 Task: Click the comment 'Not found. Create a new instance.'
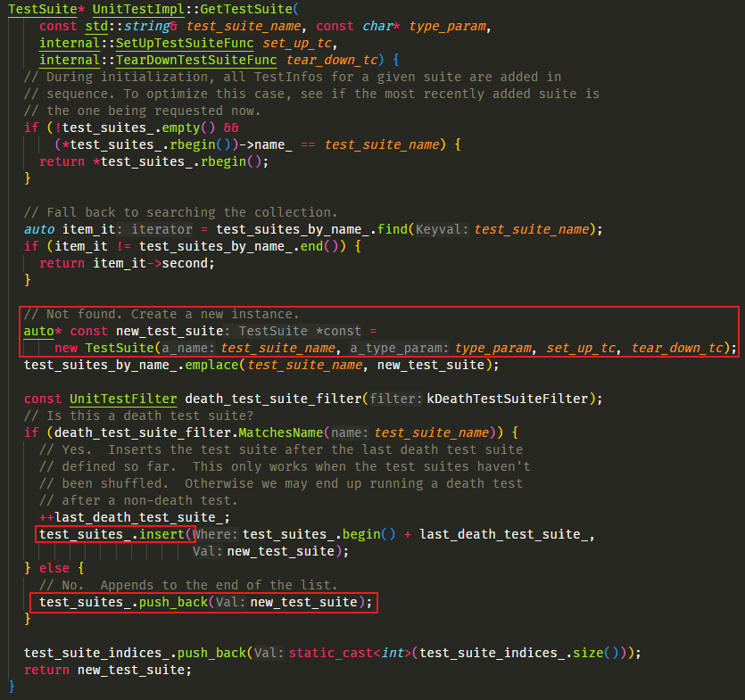pos(161,314)
